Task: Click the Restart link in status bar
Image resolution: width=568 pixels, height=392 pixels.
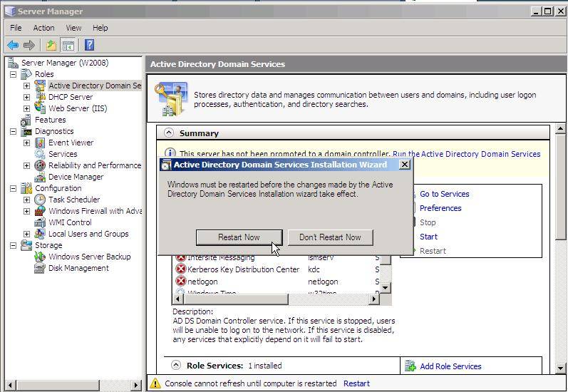Action: click(x=356, y=383)
